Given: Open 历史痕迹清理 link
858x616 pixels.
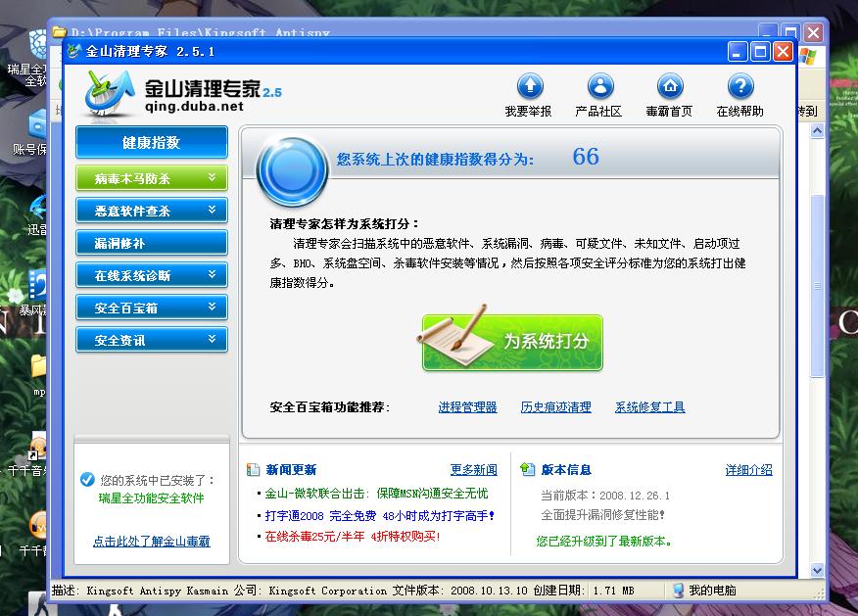Looking at the screenshot, I should [x=555, y=407].
